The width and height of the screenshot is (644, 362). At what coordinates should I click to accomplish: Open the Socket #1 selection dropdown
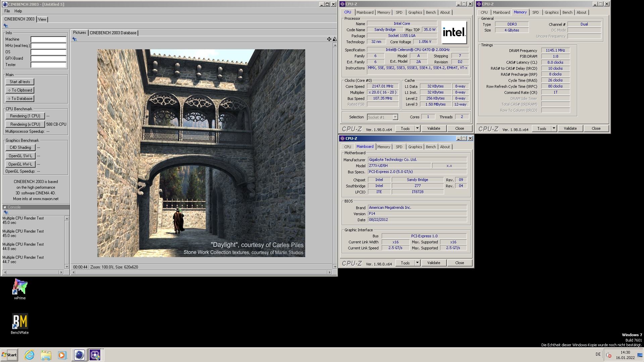click(395, 117)
